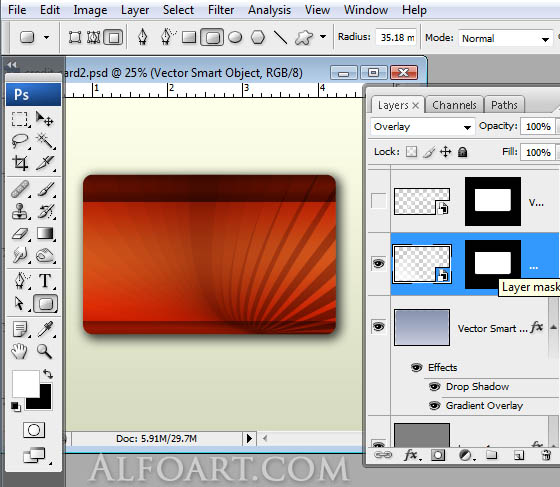This screenshot has height=487, width=560.
Task: Toggle Drop Shadow effect visibility
Action: coord(434,387)
